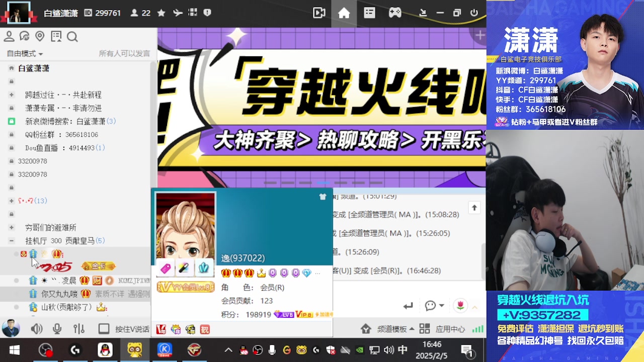Screen dimensions: 644x362
Task: Click the location pin icon
Action: [x=40, y=36]
